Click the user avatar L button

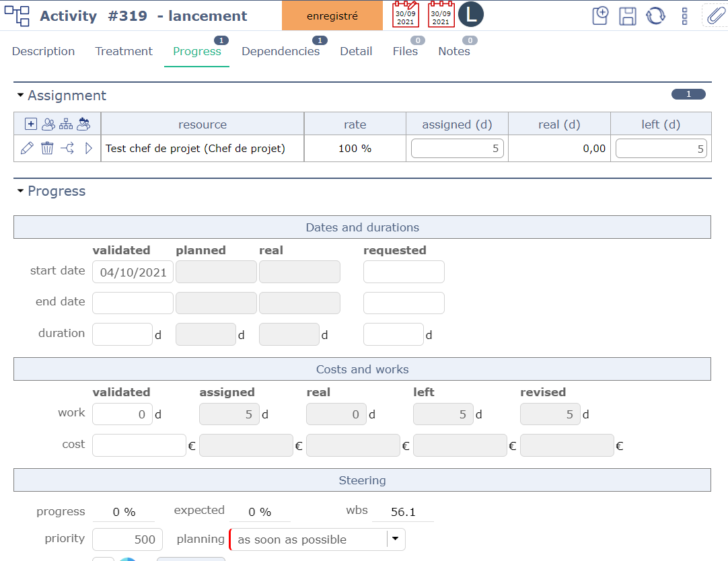(471, 15)
